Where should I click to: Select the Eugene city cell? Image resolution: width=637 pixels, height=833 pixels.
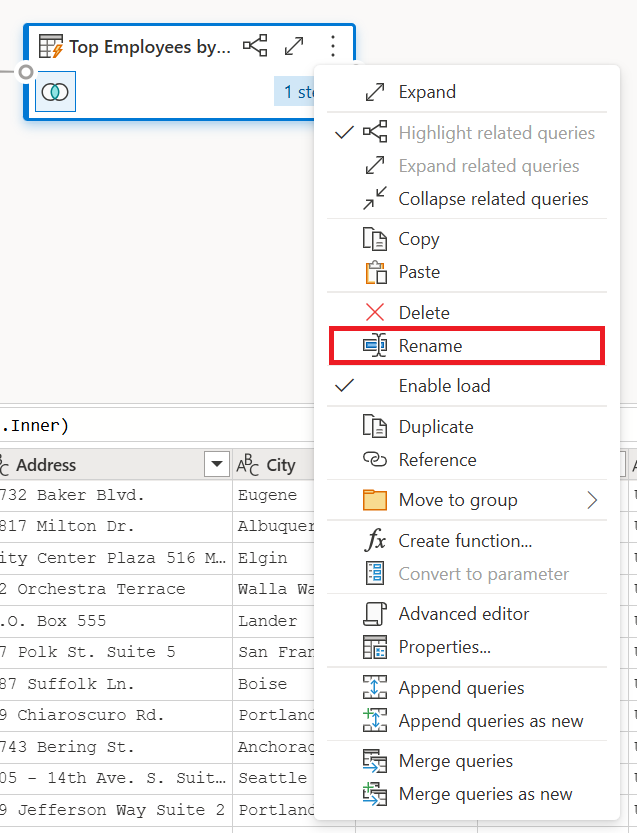[274, 496]
